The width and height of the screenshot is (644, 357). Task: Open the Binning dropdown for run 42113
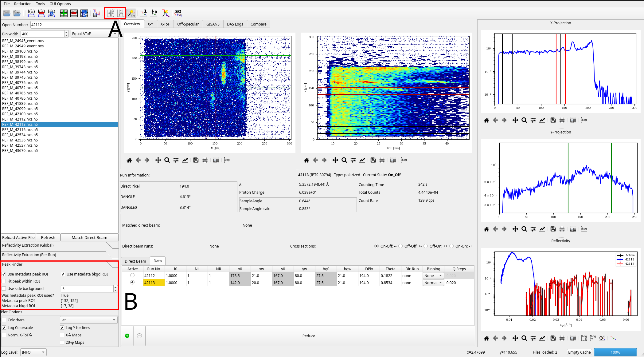(x=433, y=283)
